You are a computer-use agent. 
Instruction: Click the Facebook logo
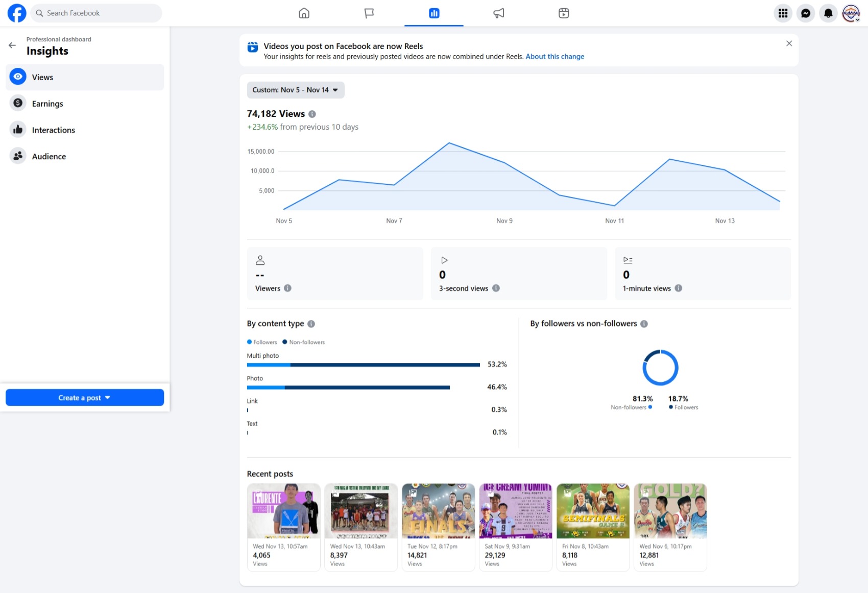17,13
